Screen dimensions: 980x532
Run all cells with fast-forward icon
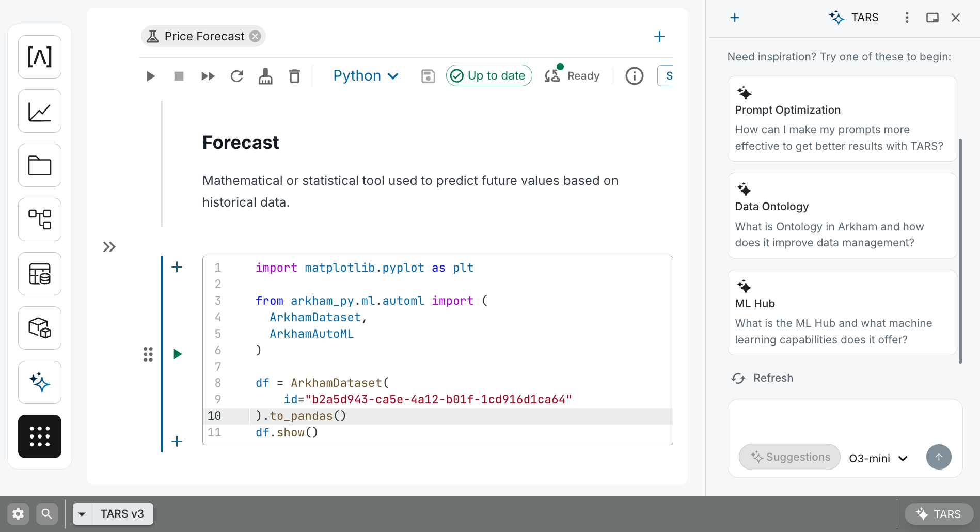point(208,76)
